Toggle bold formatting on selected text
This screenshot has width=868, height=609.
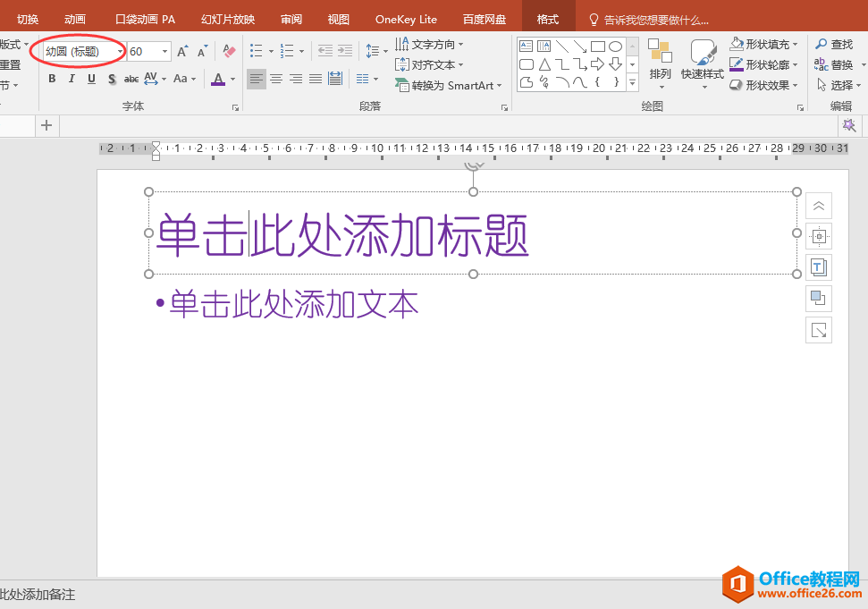click(x=51, y=79)
